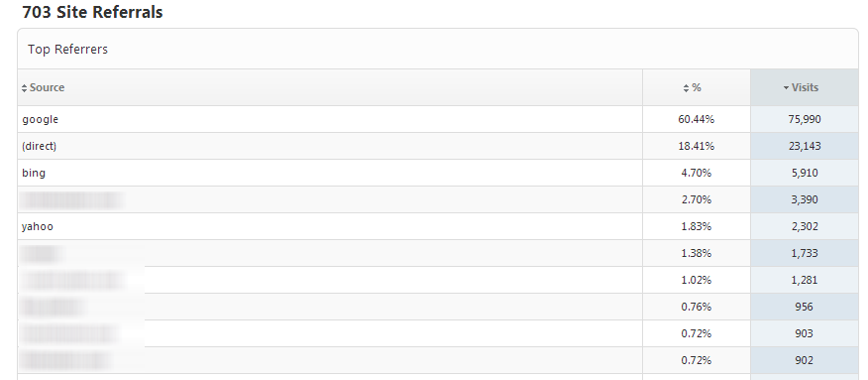
Task: Click the 703 Site Referrals title
Action: [92, 12]
